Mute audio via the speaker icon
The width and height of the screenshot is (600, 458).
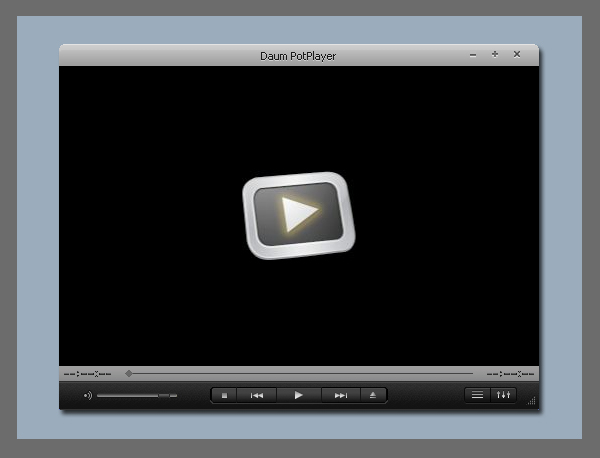pyautogui.click(x=88, y=395)
